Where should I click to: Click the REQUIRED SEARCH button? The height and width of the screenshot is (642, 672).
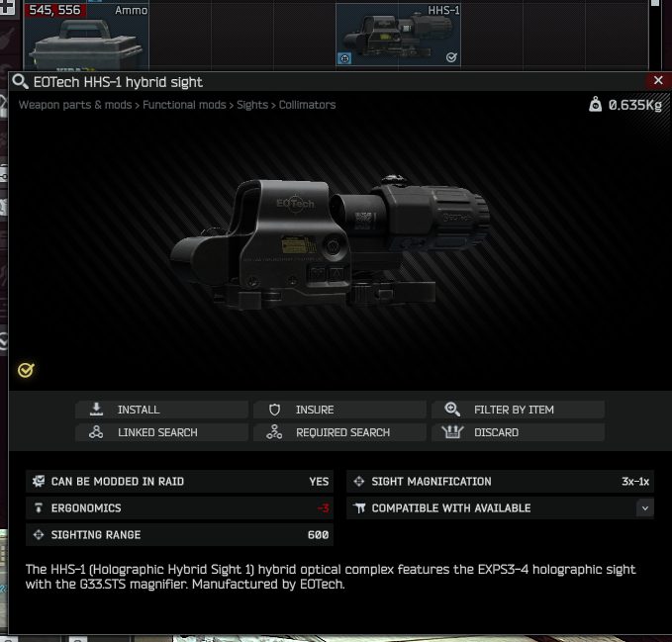coord(339,432)
